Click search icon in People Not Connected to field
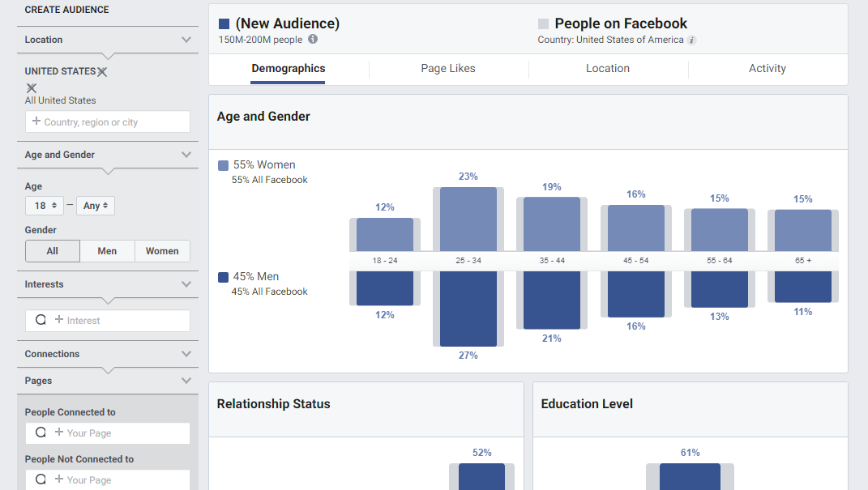The height and width of the screenshot is (490, 868). click(x=41, y=479)
